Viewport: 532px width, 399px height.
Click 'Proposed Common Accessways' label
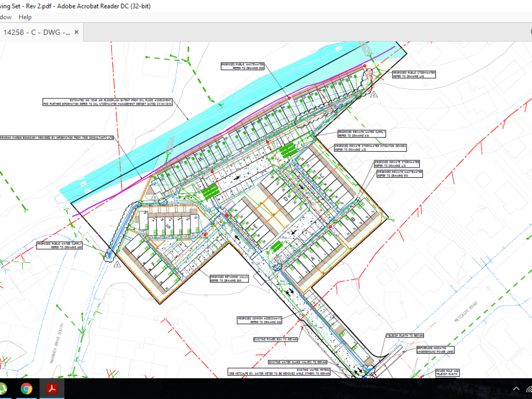260,320
